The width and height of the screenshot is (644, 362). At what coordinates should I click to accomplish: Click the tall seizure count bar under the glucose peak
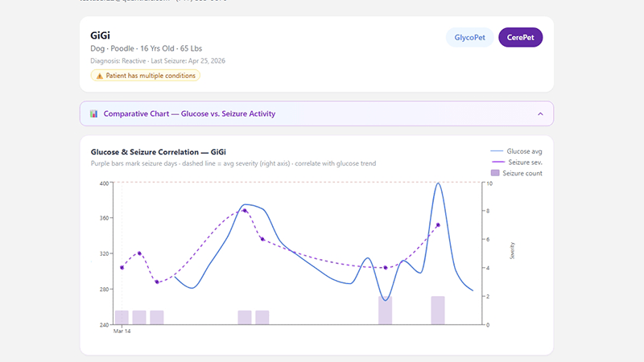[x=438, y=311]
